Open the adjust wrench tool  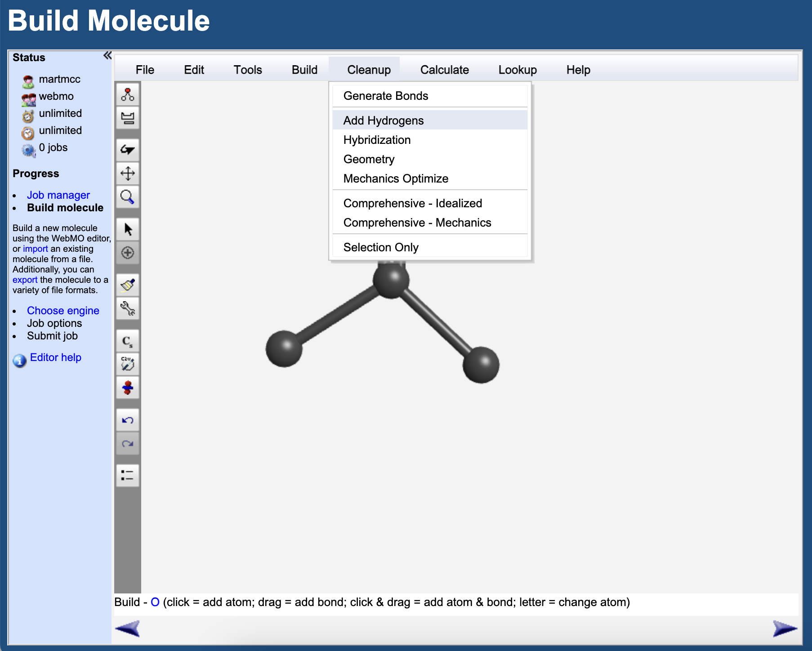(127, 309)
